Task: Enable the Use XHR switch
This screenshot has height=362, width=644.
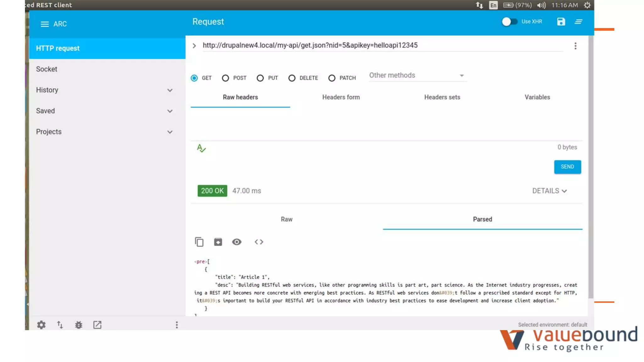Action: (x=509, y=22)
